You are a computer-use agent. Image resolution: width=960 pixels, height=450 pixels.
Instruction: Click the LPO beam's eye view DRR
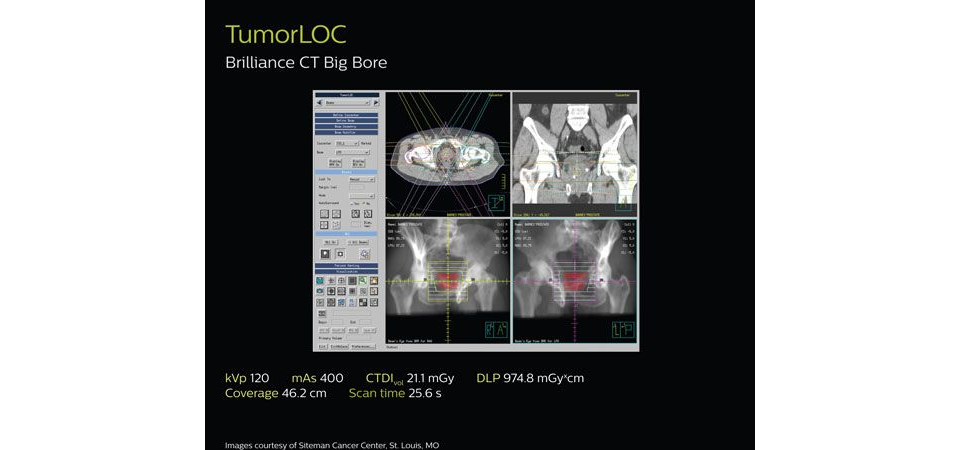pyautogui.click(x=575, y=281)
